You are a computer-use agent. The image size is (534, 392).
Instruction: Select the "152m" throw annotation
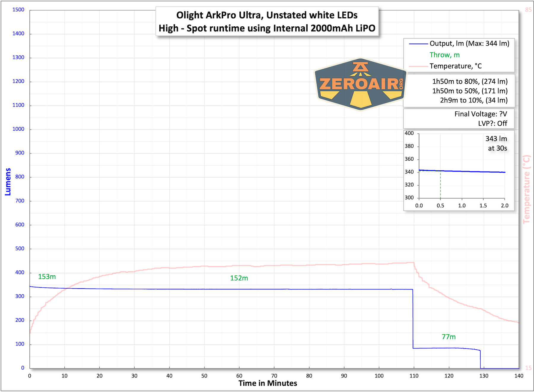tap(239, 278)
